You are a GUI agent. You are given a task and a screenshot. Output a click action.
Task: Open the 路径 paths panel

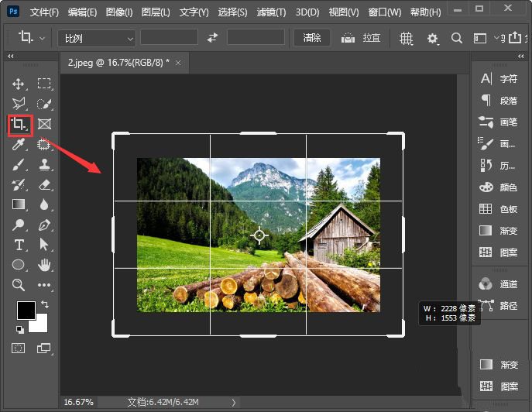coord(499,306)
